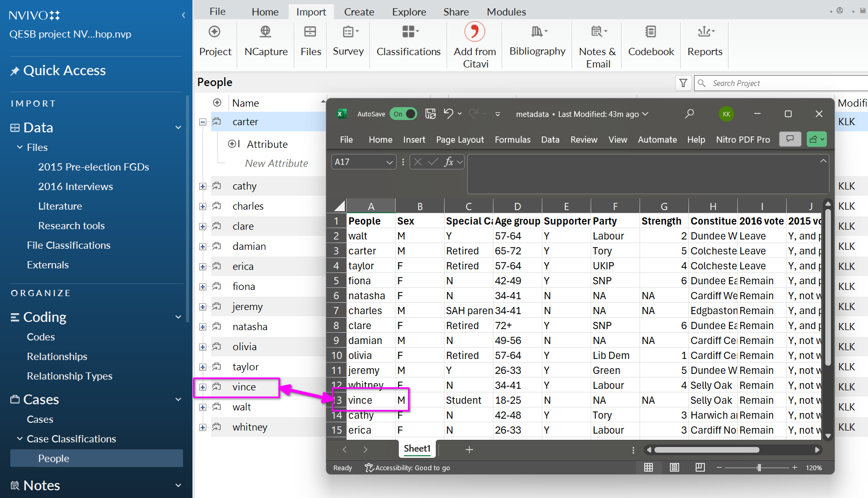The height and width of the screenshot is (498, 868).
Task: Switch to Page Break Preview view
Action: coord(700,467)
